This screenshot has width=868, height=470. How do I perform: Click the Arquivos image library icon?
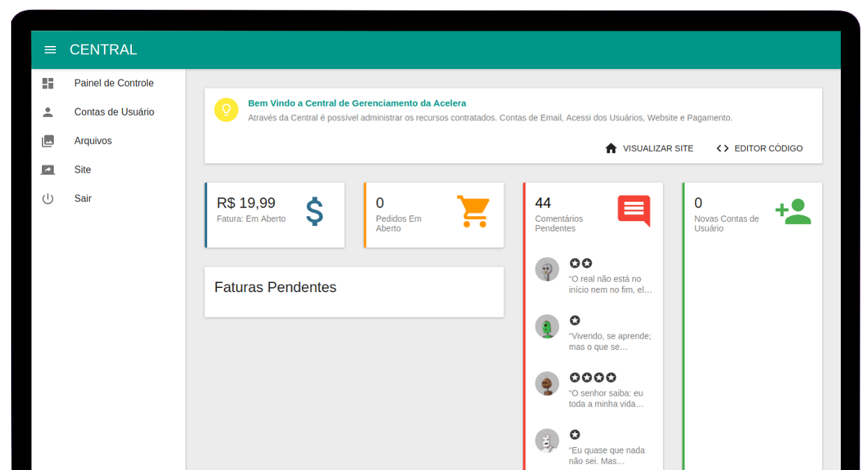(47, 141)
